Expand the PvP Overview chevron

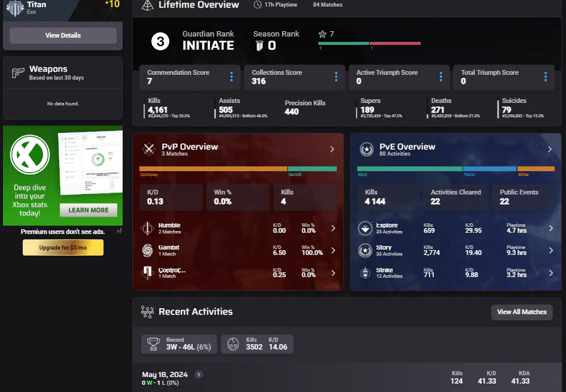tap(332, 149)
